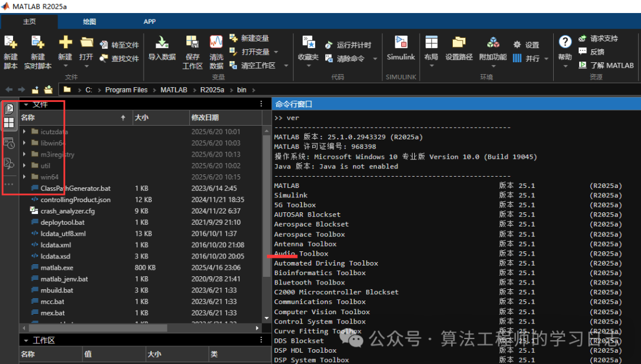Viewport: 641px width, 364px height.
Task: Create a new script with 新建脚本
Action: (x=10, y=52)
